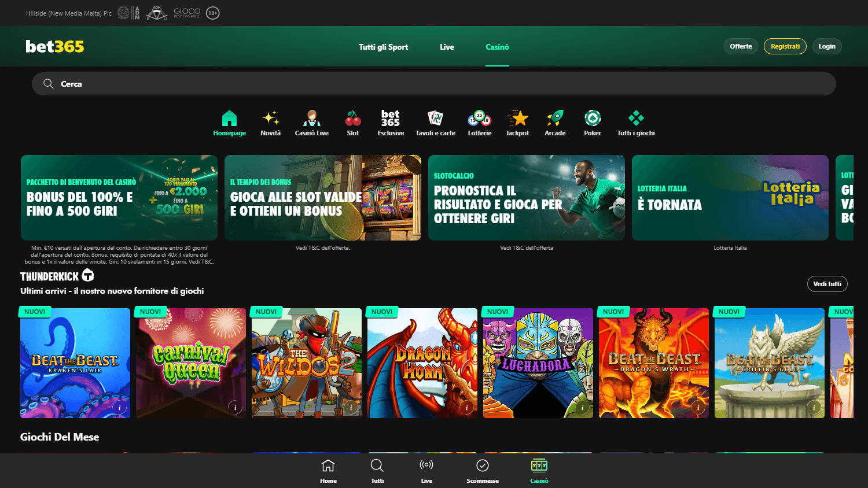The height and width of the screenshot is (488, 868).
Task: Open Vedi T&C dell'offerta under Slotocalcio banner
Action: (x=527, y=248)
